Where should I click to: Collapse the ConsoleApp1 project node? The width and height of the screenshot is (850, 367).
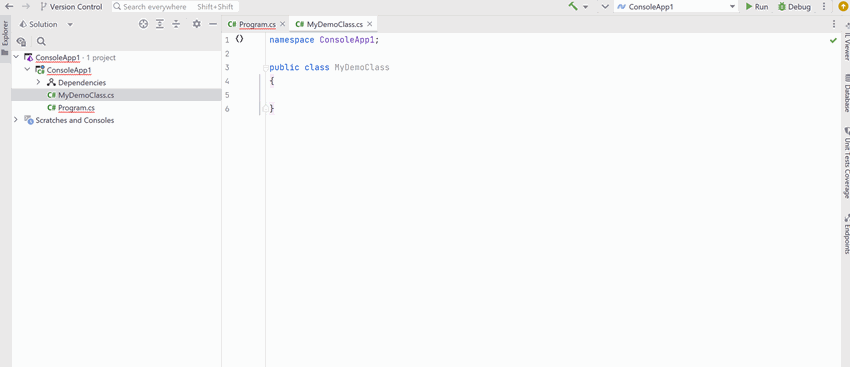[27, 70]
